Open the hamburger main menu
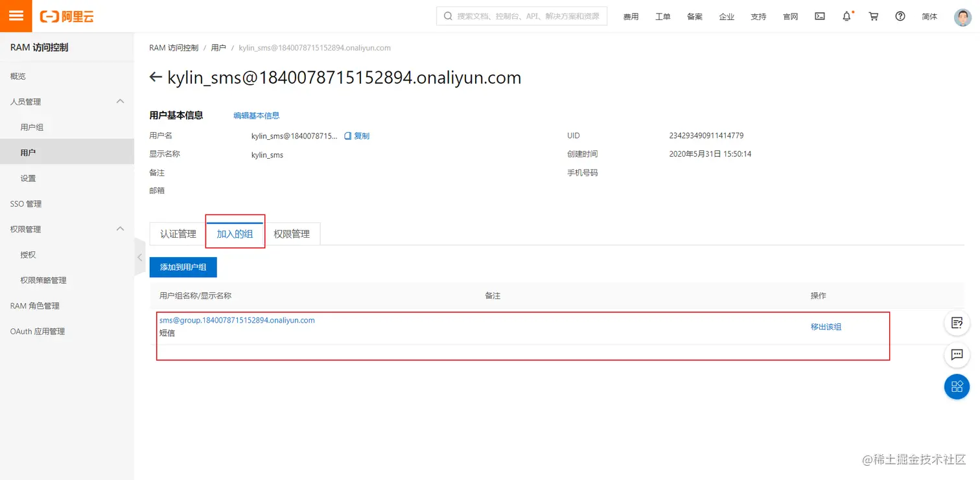 coord(16,16)
